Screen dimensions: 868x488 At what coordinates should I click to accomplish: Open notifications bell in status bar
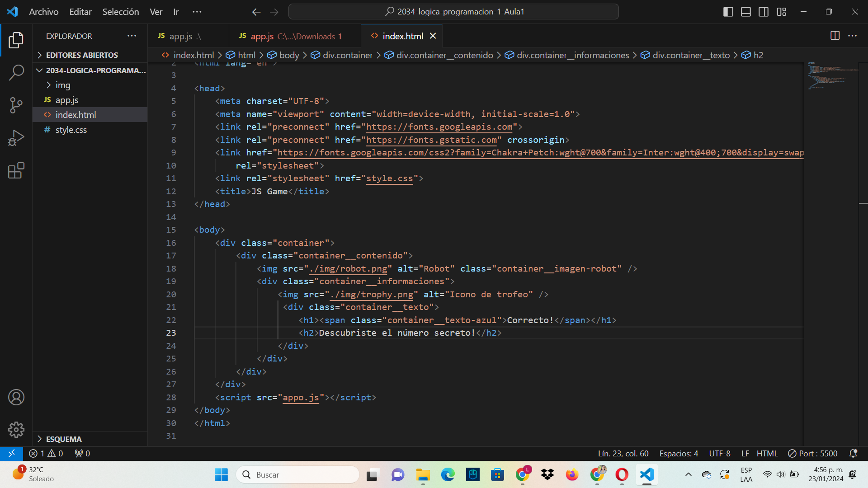(854, 453)
